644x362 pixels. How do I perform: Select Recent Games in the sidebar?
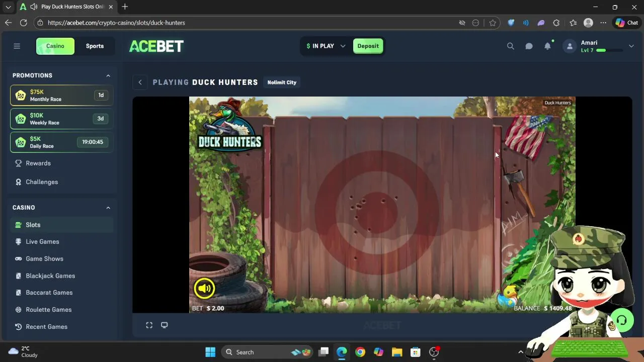[x=61, y=327]
